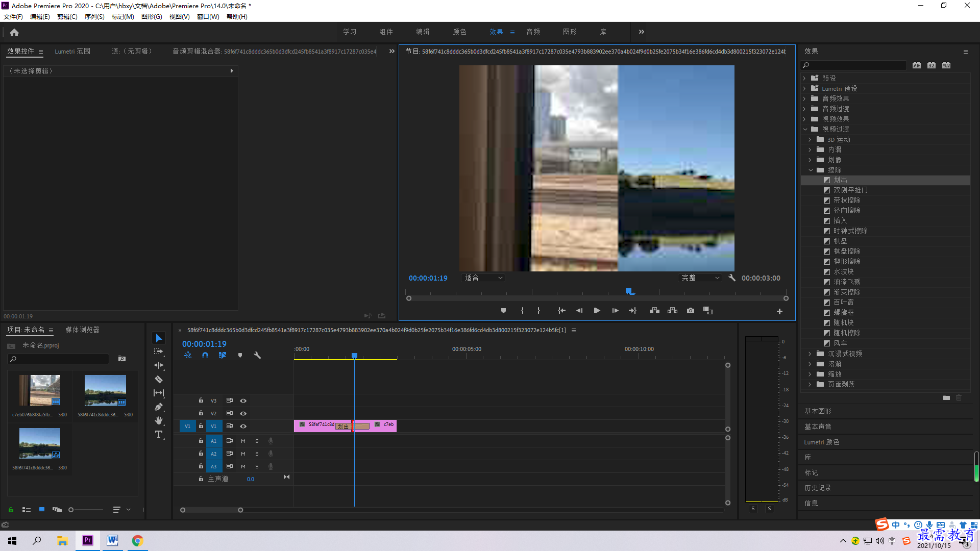Select the Selection tool arrow
980x551 pixels.
159,338
